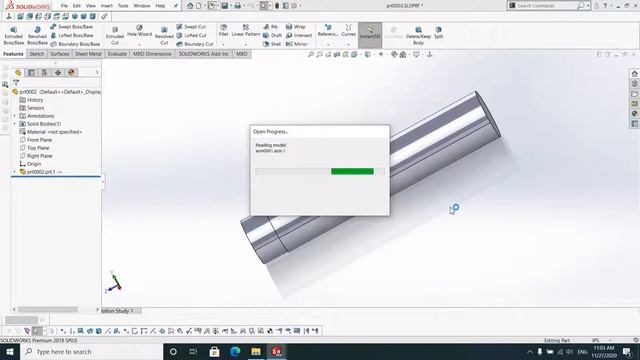The height and width of the screenshot is (360, 640).
Task: Choose Lofted Boss/Base command
Action: (72, 36)
